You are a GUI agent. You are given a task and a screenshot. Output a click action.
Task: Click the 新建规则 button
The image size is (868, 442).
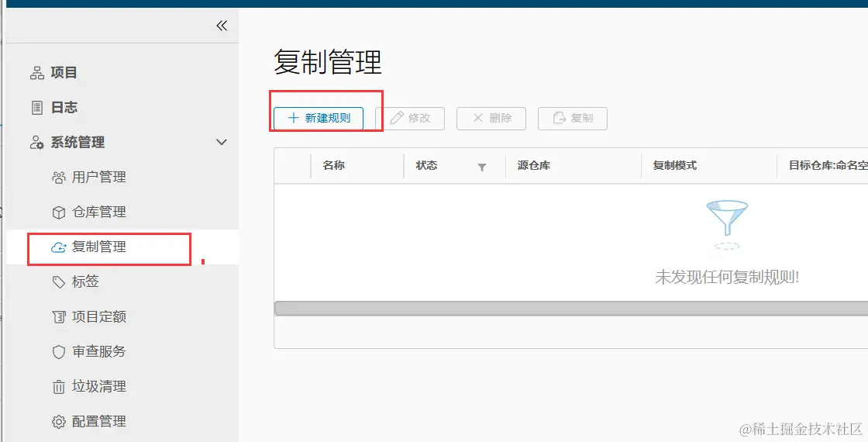[319, 119]
